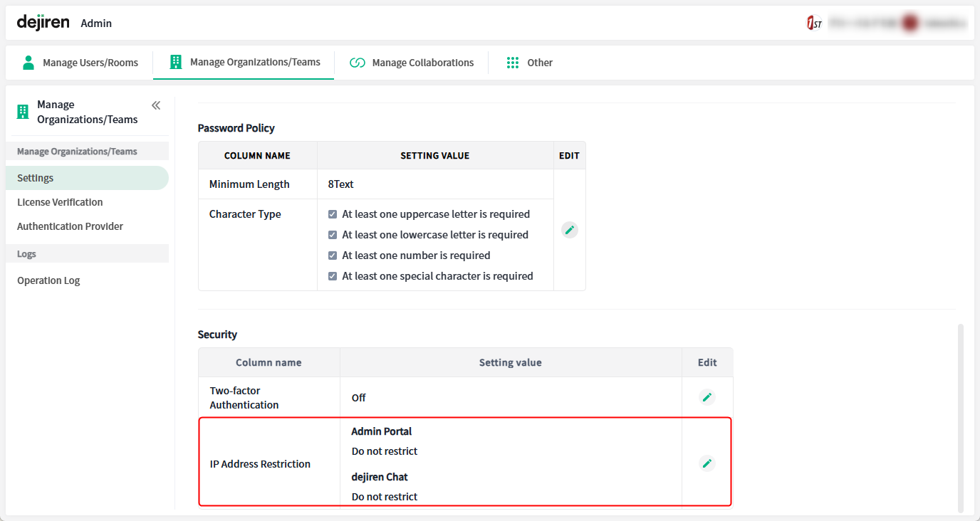The image size is (980, 521).
Task: Click the 'Setting value' header in Security table
Action: tap(511, 363)
